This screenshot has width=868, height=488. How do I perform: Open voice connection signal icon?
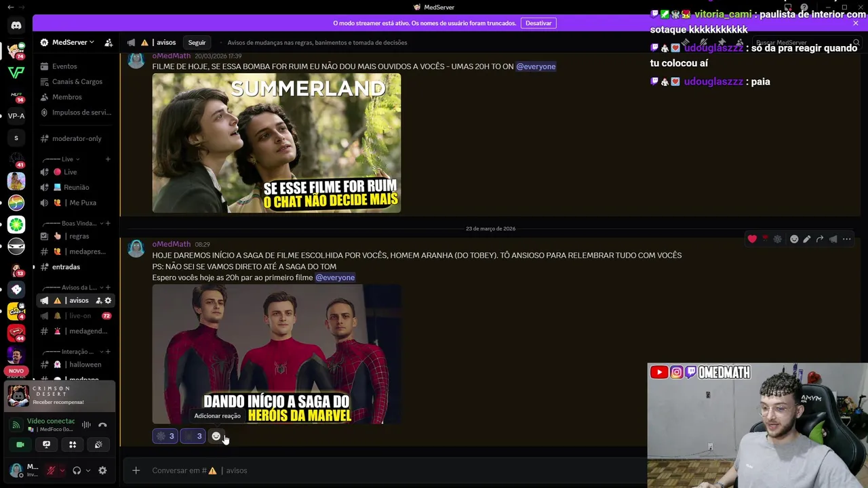click(16, 425)
